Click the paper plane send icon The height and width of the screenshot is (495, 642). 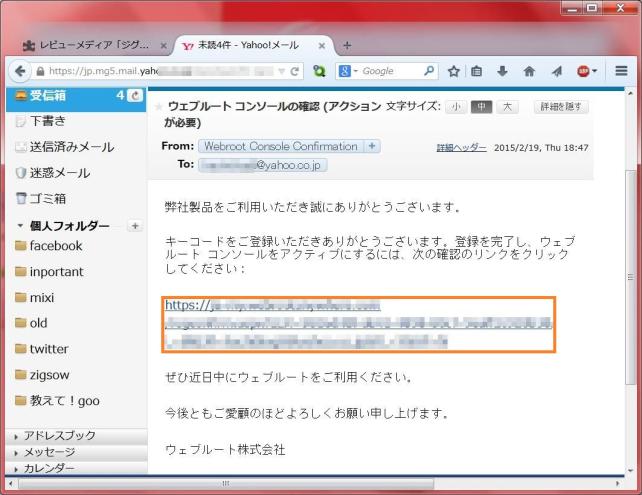(556, 72)
